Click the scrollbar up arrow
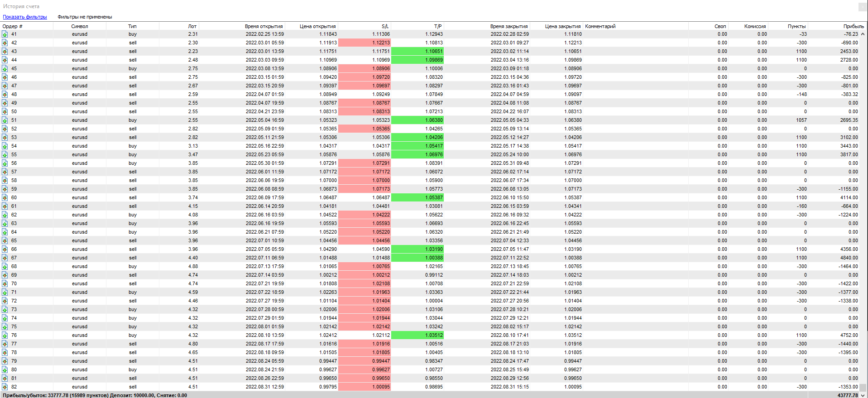Image resolution: width=868 pixels, height=398 pixels. click(863, 34)
